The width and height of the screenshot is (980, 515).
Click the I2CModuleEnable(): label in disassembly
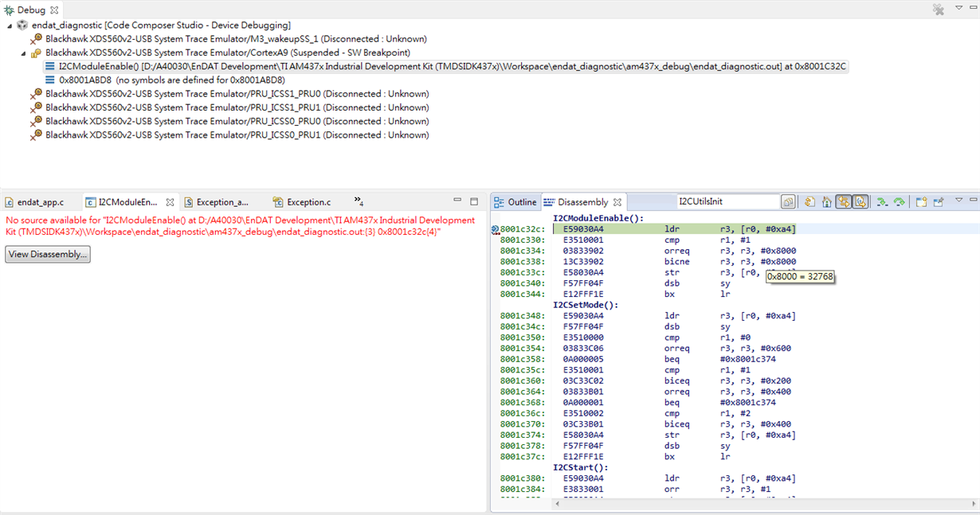pos(598,218)
